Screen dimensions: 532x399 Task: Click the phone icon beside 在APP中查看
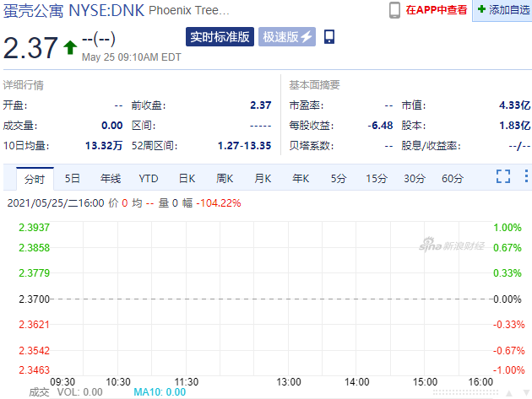[x=394, y=10]
